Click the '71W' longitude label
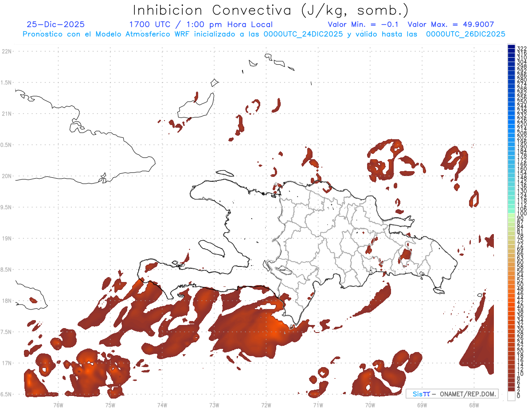This screenshot has height=411, width=532. click(318, 405)
